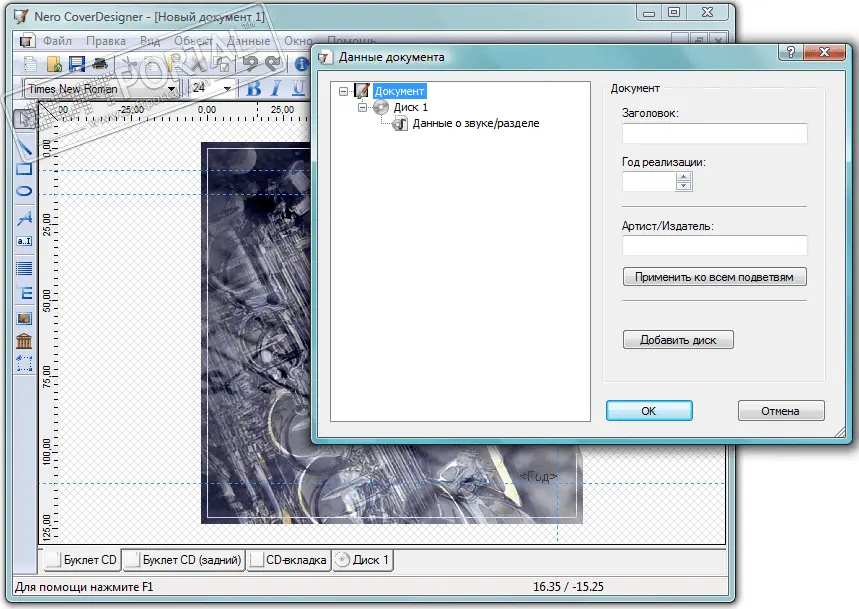Toggle Bold text formatting
This screenshot has width=859, height=609.
click(x=254, y=89)
